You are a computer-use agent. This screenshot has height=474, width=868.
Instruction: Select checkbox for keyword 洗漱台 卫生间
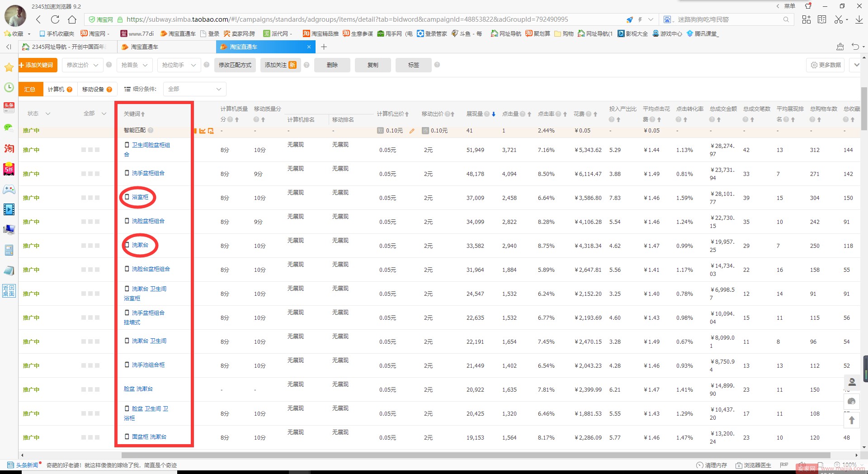click(127, 341)
